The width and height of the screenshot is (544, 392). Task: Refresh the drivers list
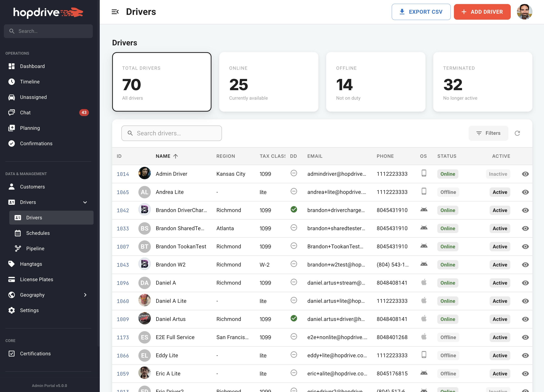coord(518,133)
